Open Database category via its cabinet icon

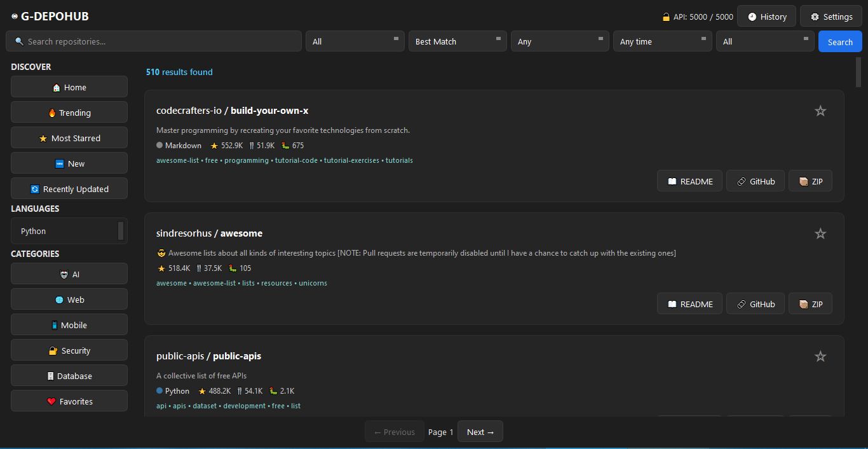click(x=50, y=376)
